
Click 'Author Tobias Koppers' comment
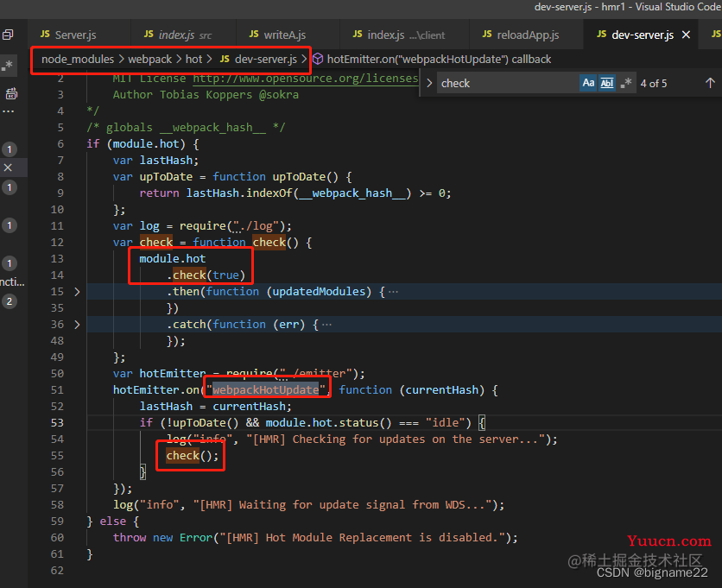(206, 95)
